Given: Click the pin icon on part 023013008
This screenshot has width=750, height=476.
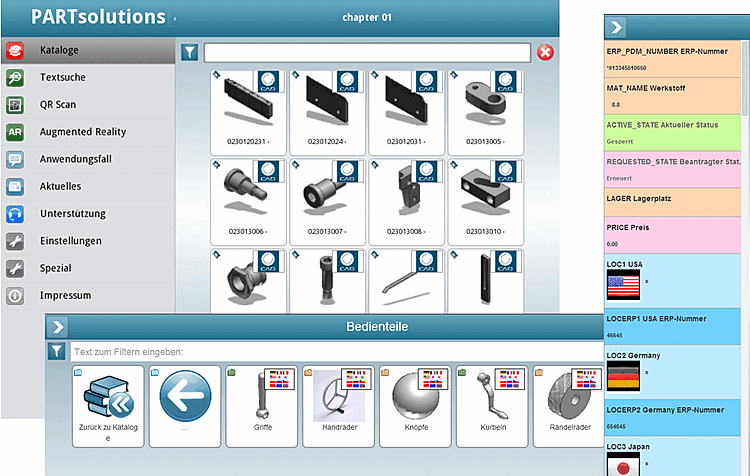Looking at the screenshot, I should click(375, 165).
